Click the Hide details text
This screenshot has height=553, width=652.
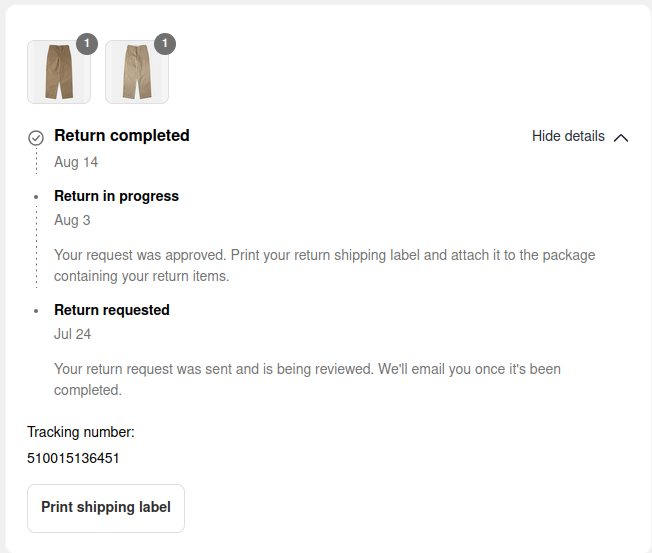pyautogui.click(x=568, y=136)
